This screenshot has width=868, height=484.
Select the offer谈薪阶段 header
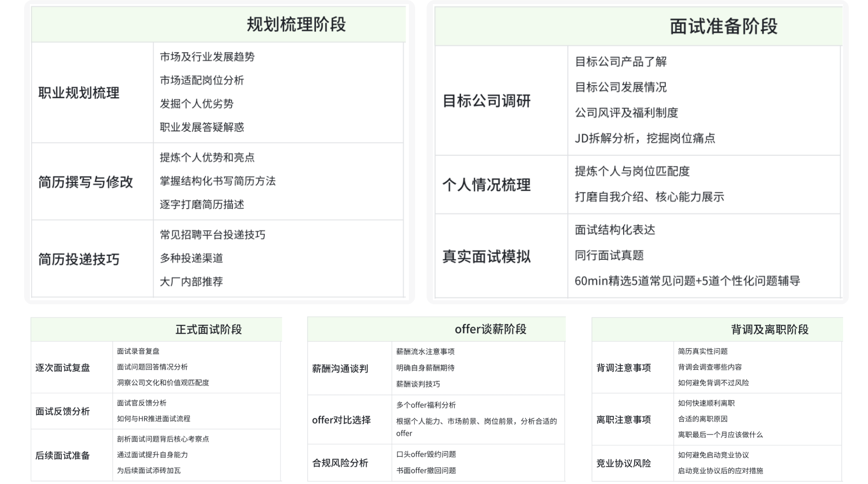pos(490,329)
